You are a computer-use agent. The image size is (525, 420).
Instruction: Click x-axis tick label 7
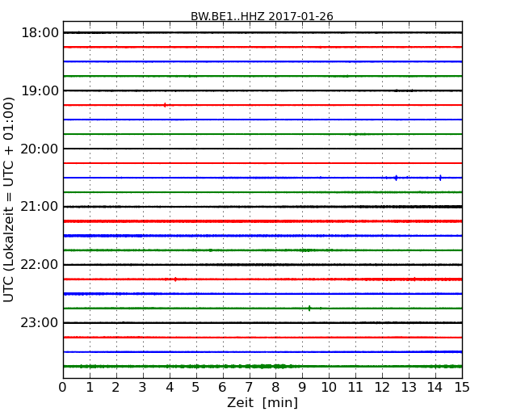[249, 388]
